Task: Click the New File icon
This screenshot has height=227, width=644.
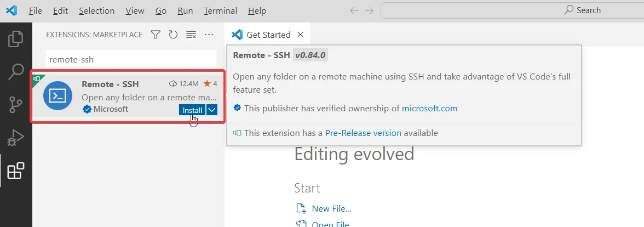Action: (301, 208)
